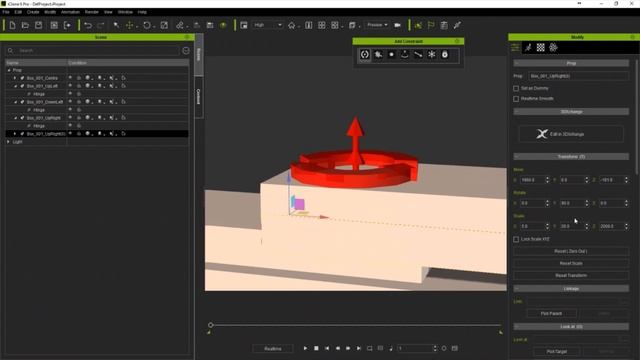Image resolution: width=640 pixels, height=360 pixels.
Task: Toggle visibility of Box_001_UpLeft
Action: click(x=70, y=86)
